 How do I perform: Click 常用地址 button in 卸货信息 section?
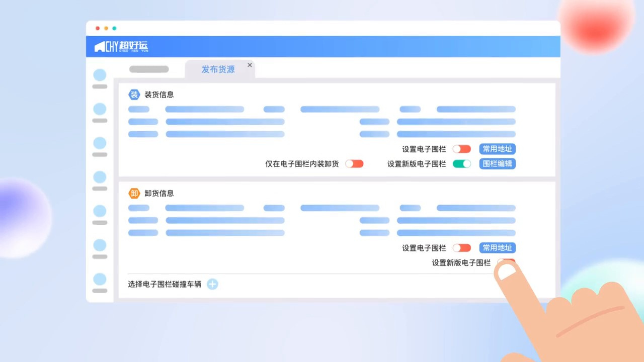[497, 248]
